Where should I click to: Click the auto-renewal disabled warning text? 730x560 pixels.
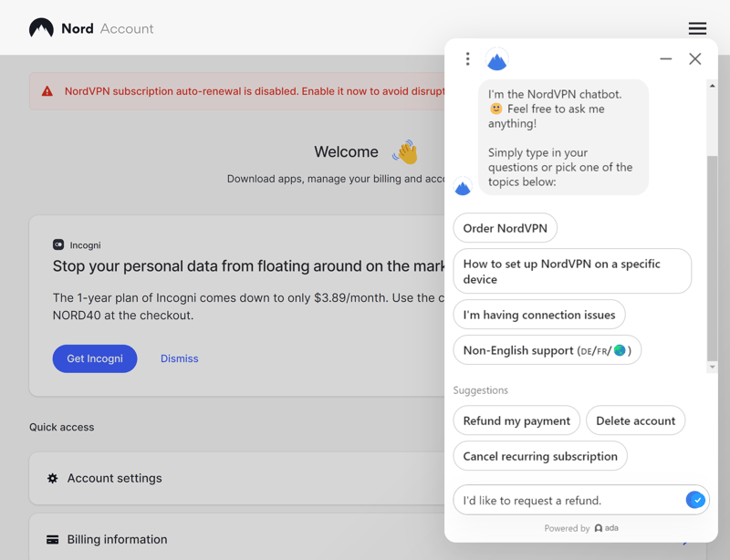click(x=255, y=91)
